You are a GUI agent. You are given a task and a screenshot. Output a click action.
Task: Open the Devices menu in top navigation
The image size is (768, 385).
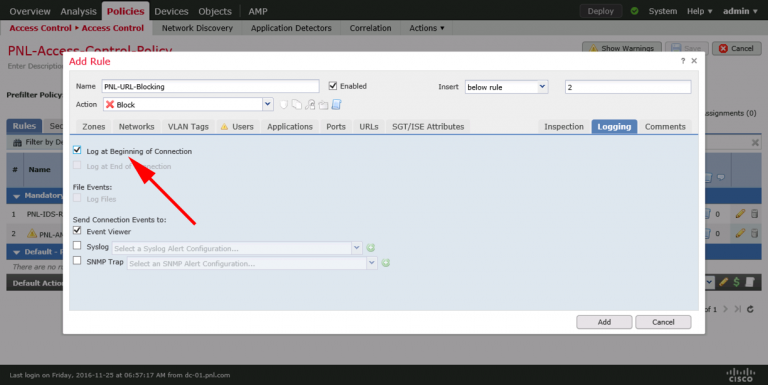click(171, 11)
